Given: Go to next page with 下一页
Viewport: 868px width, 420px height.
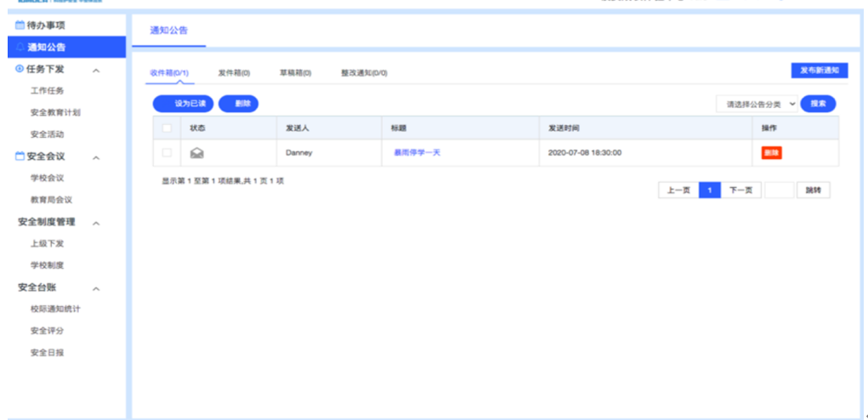Looking at the screenshot, I should [x=740, y=190].
